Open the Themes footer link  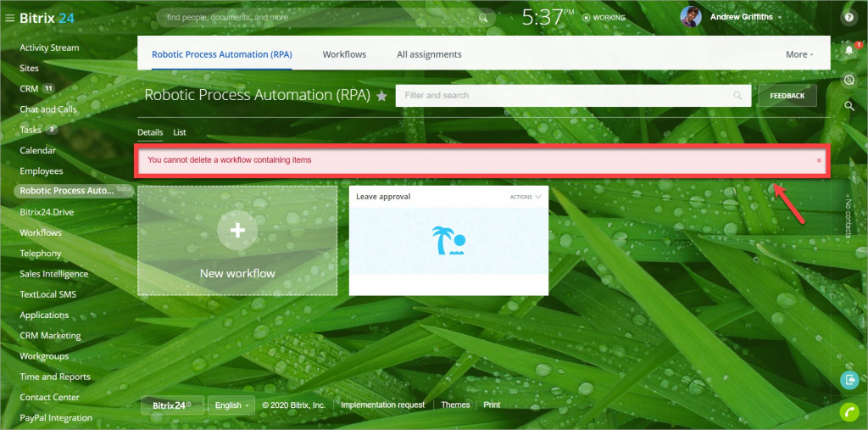(455, 405)
